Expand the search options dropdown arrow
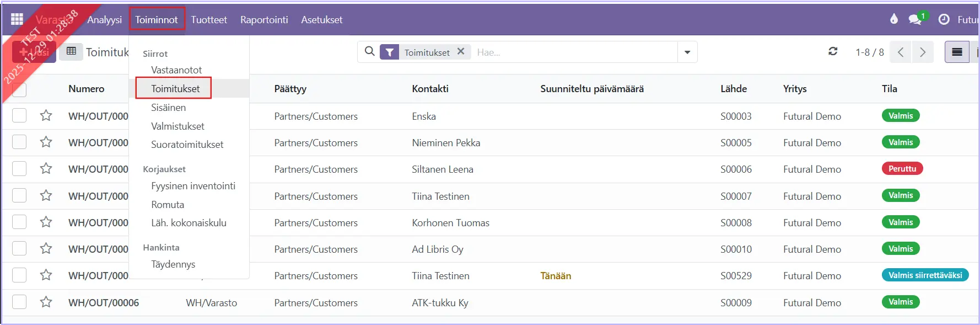 click(687, 52)
